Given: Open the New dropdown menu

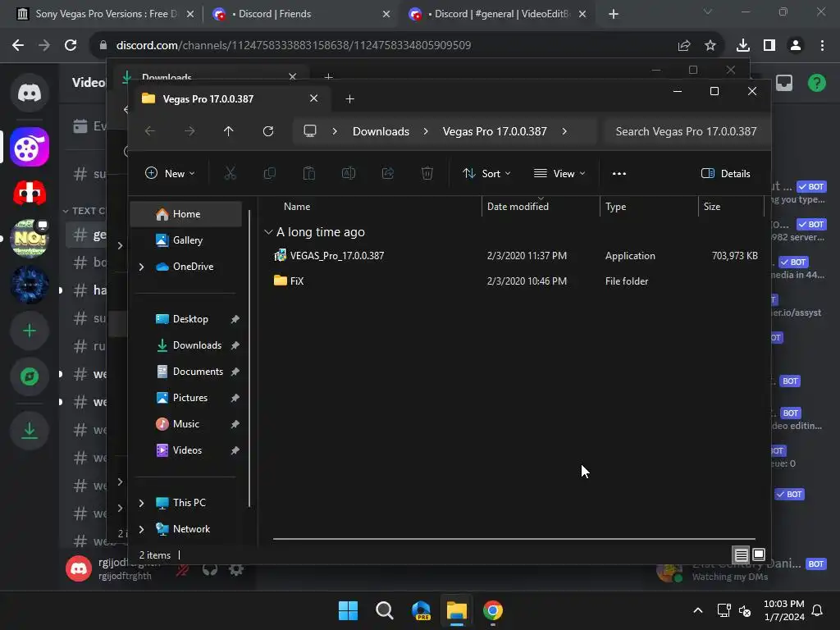Looking at the screenshot, I should click(x=171, y=173).
